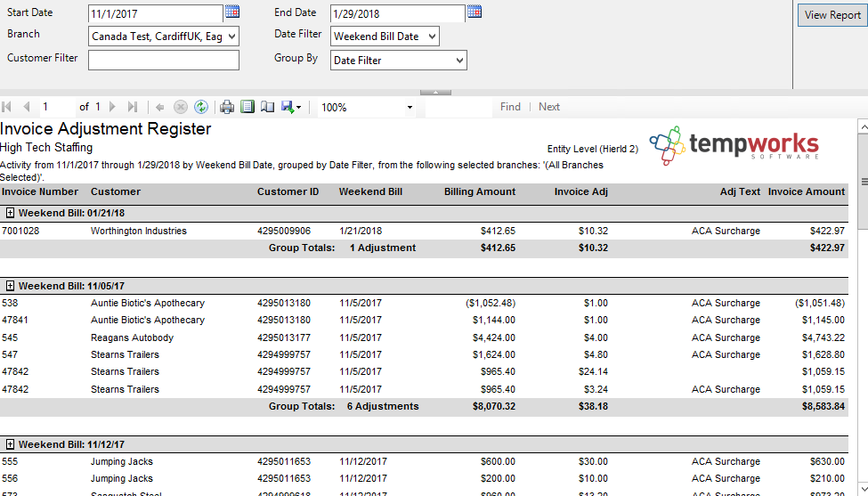This screenshot has height=496, width=868.
Task: Print the report
Action: 227,107
